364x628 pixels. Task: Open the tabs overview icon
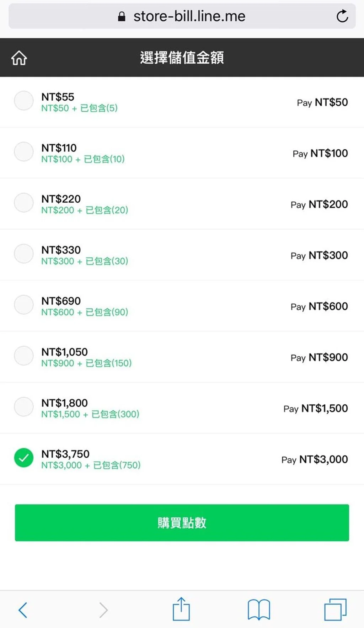pos(335,610)
